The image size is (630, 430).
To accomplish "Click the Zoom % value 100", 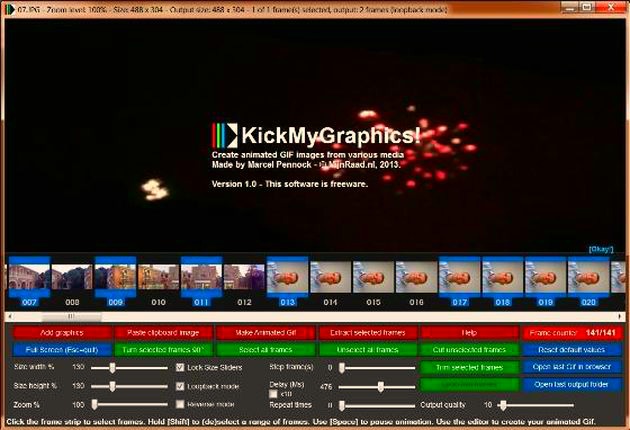I will point(78,405).
